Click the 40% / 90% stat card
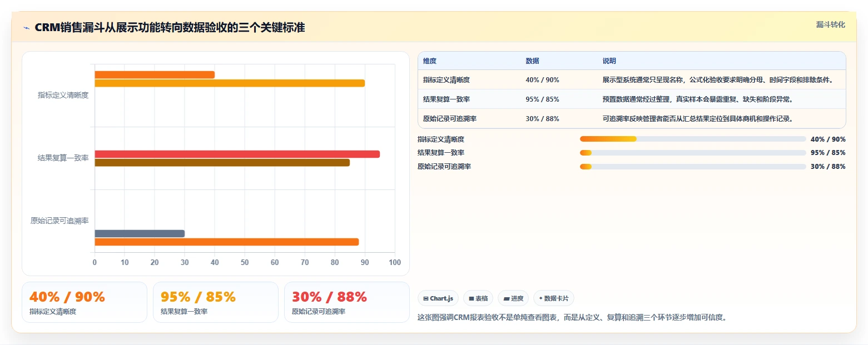The height and width of the screenshot is (345, 868). click(85, 302)
